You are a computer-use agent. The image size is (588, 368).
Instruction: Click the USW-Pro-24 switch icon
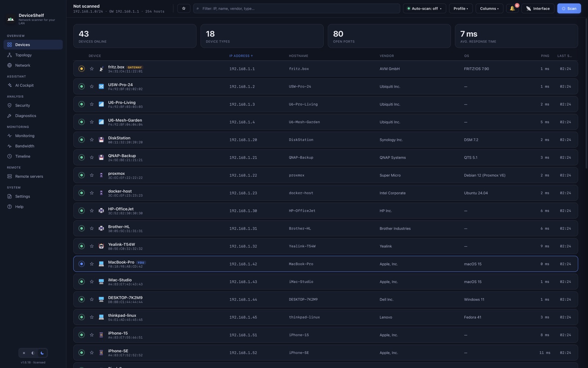coord(101,86)
